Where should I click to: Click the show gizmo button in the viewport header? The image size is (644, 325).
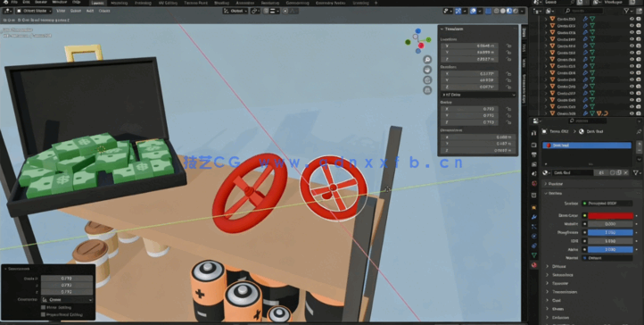458,11
